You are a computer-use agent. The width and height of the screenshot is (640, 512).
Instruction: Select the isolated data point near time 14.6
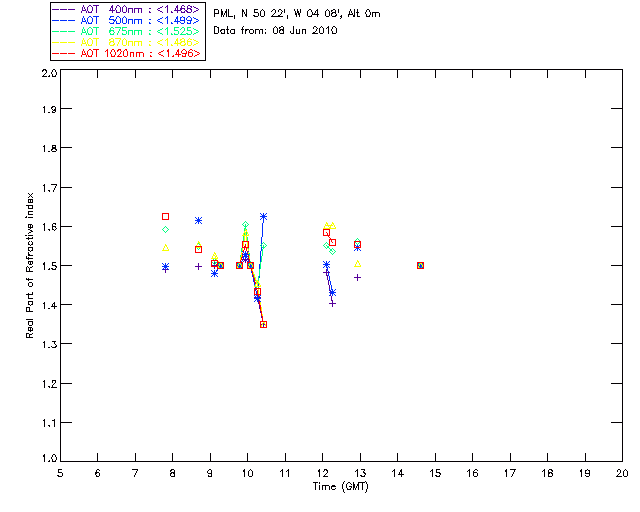(420, 265)
